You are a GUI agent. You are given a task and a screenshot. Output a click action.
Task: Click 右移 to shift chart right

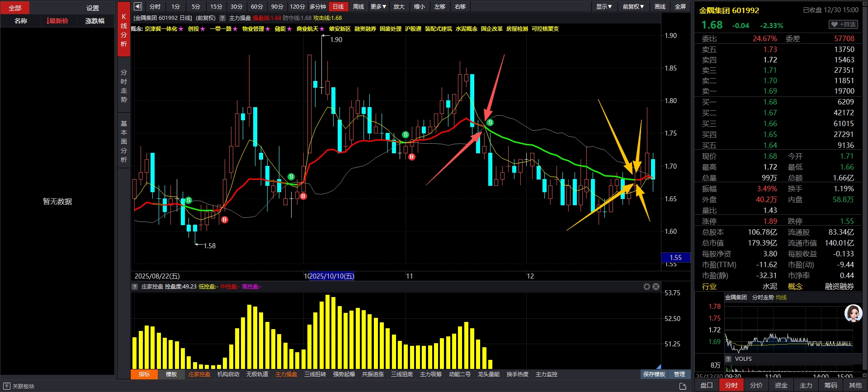(x=460, y=6)
